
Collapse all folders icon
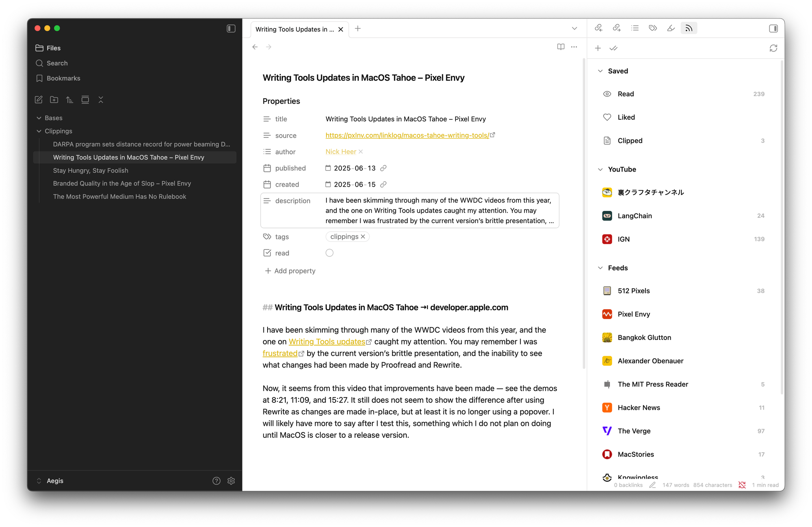click(x=101, y=100)
